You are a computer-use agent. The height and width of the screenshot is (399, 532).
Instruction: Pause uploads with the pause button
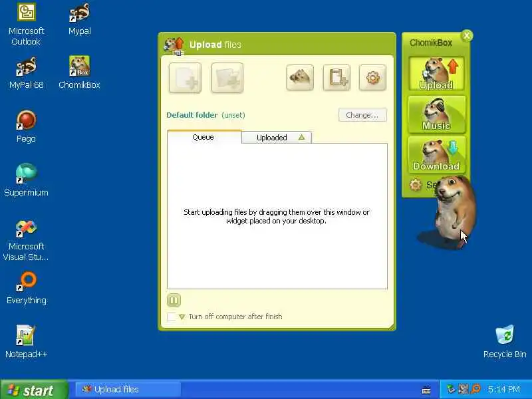pos(174,301)
